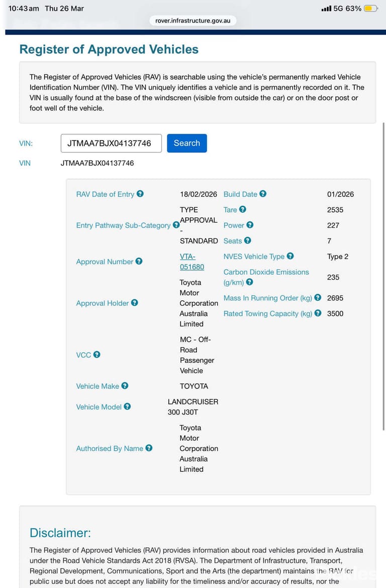Click the Build Date help icon

[x=263, y=194]
